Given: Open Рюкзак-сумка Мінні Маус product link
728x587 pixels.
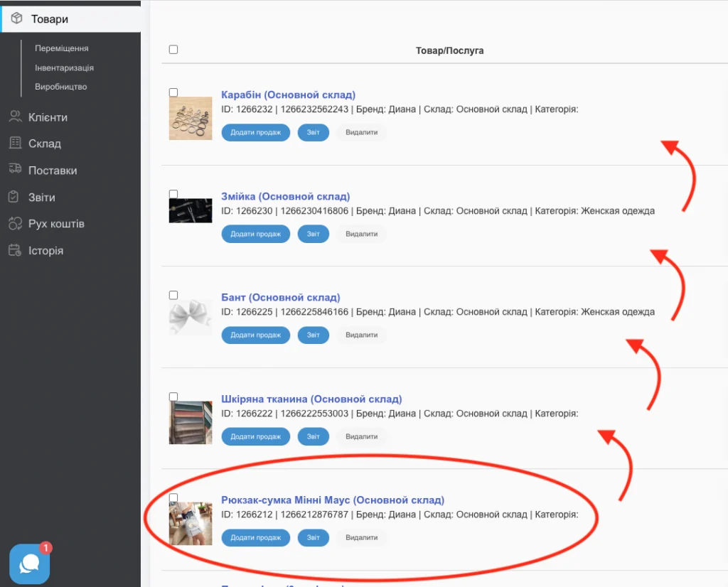Looking at the screenshot, I should pyautogui.click(x=333, y=500).
